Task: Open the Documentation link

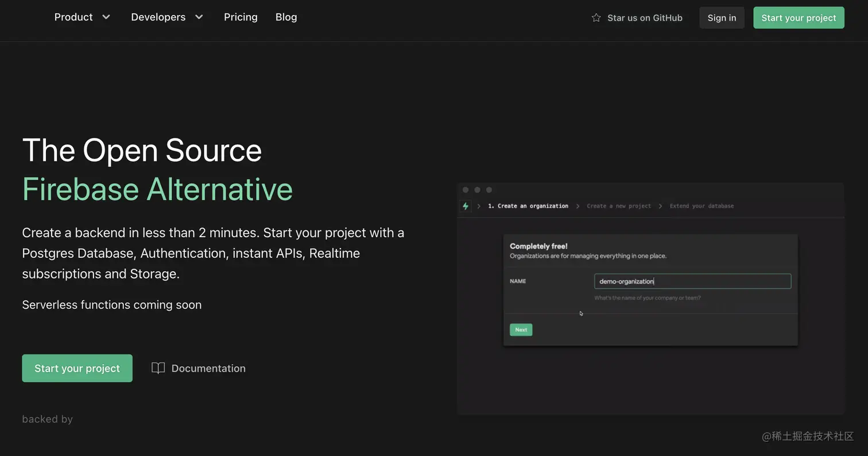Action: click(x=198, y=368)
